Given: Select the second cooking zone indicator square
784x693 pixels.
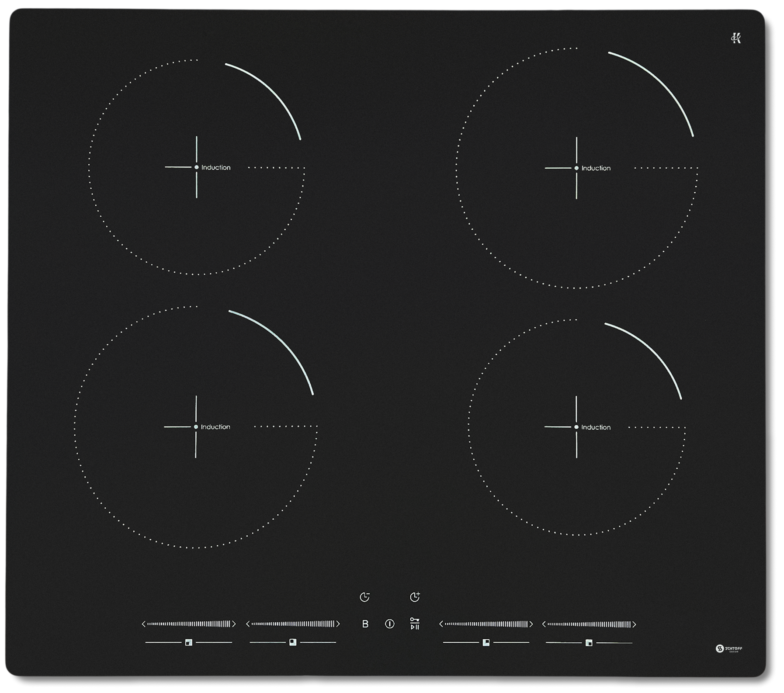Looking at the screenshot, I should coord(293,642).
